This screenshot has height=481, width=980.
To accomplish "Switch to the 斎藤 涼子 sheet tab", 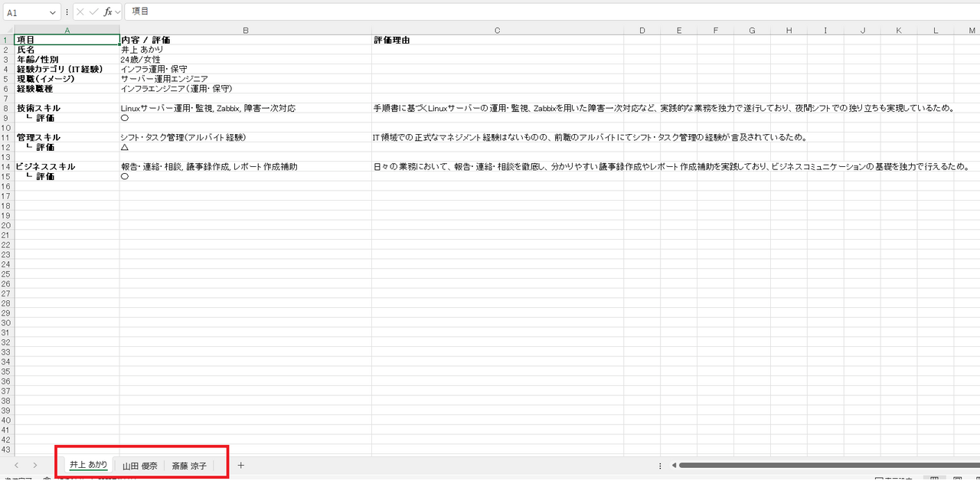I will pos(189,466).
